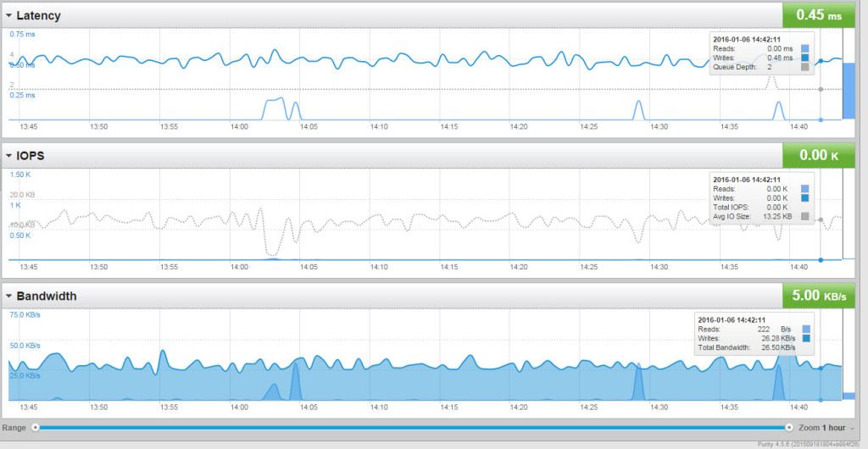This screenshot has width=868, height=449.
Task: Click the left handle of the Range slider
Action: click(36, 428)
